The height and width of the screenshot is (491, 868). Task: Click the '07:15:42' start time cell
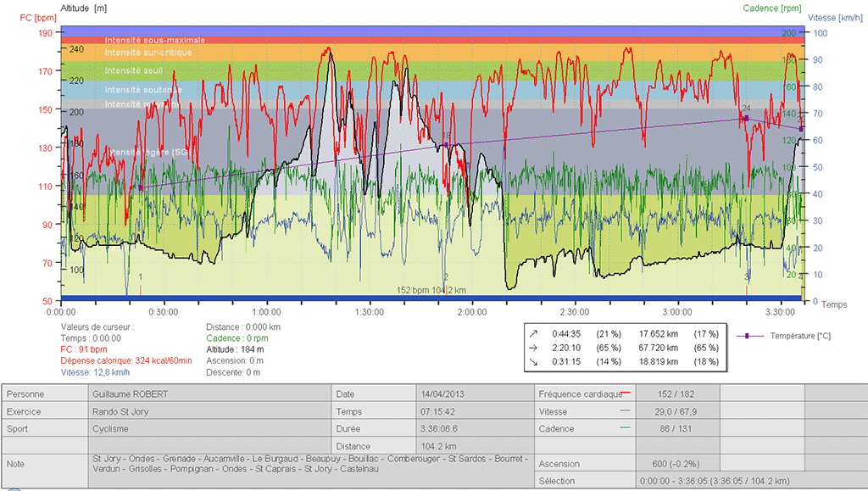pyautogui.click(x=475, y=411)
